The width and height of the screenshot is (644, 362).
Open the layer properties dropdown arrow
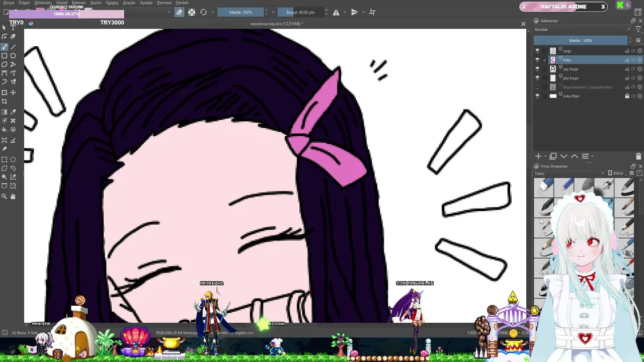[x=592, y=156]
